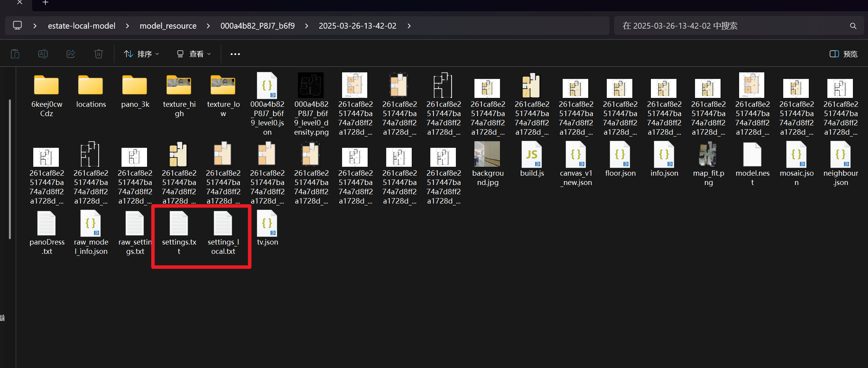Image resolution: width=868 pixels, height=368 pixels.
Task: Select the locations folder
Action: [x=91, y=91]
